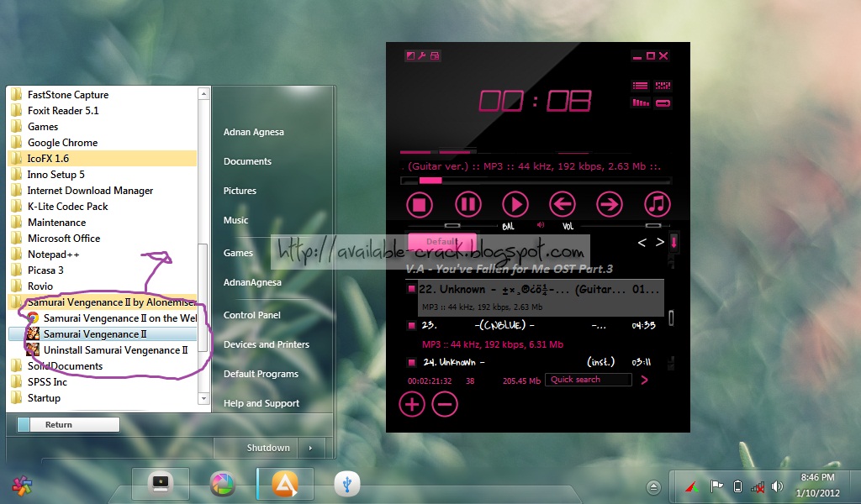Toggle the dotted grid icon beside playlist icon
Image resolution: width=861 pixels, height=504 pixels.
point(663,86)
